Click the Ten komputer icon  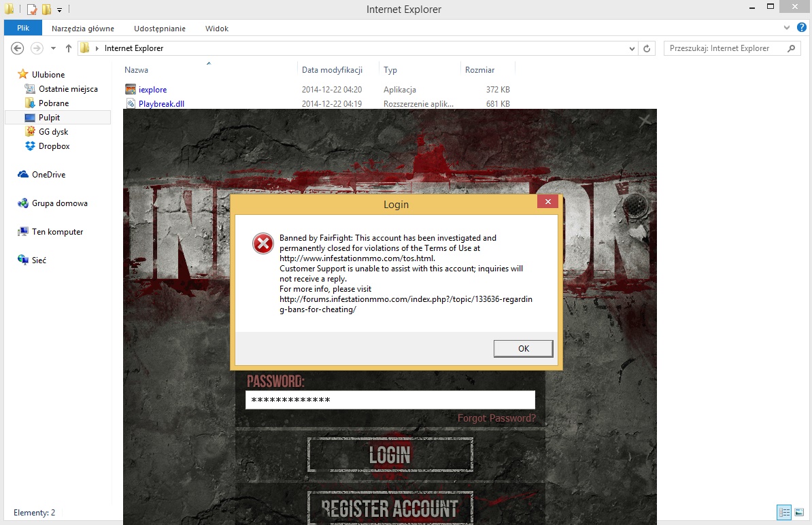click(x=23, y=231)
